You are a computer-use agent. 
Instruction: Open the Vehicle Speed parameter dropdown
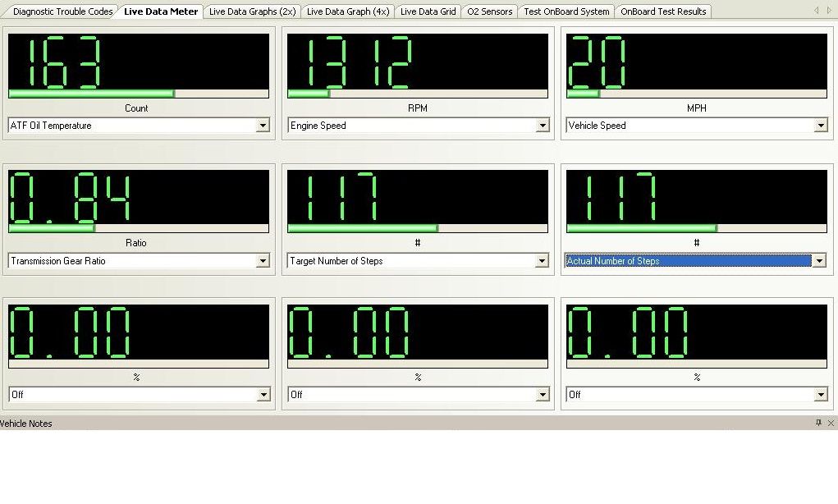(820, 126)
